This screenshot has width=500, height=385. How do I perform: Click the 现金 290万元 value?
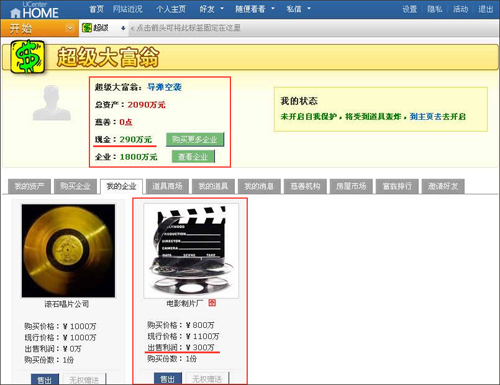click(136, 139)
